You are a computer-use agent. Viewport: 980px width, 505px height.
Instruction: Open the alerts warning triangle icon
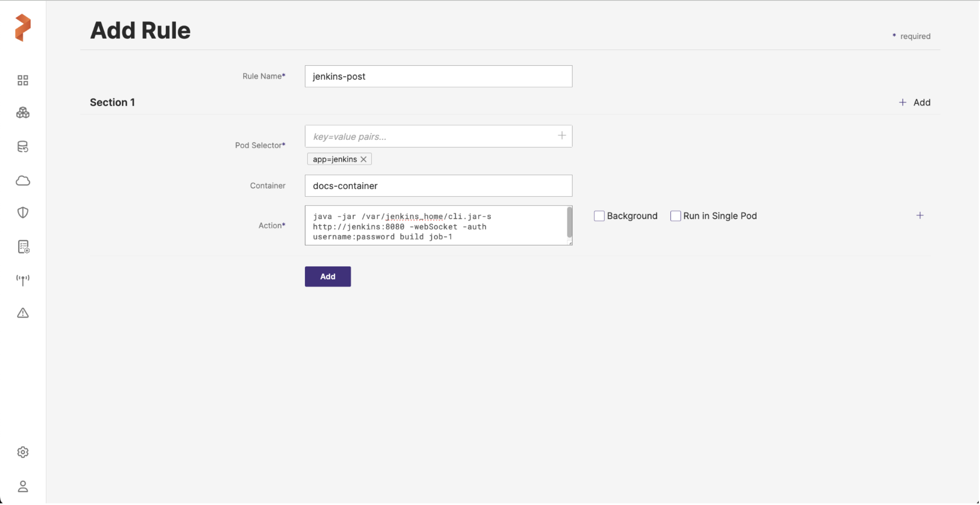23,313
